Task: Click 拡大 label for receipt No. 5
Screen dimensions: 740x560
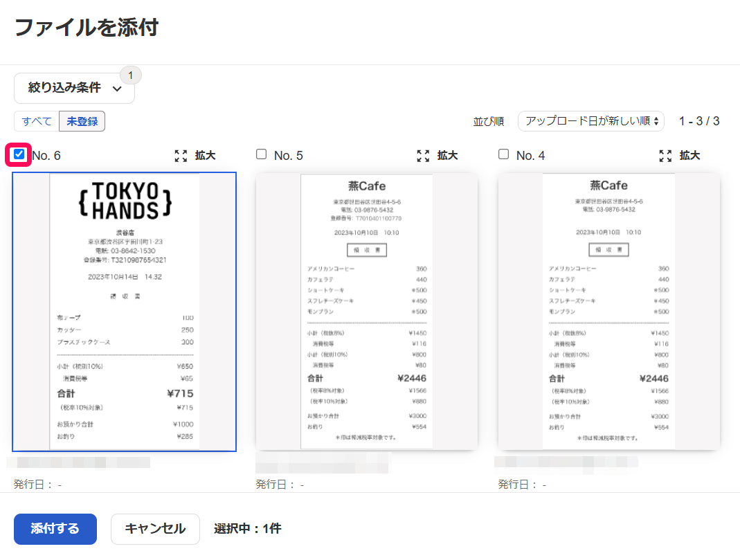Action: (447, 156)
